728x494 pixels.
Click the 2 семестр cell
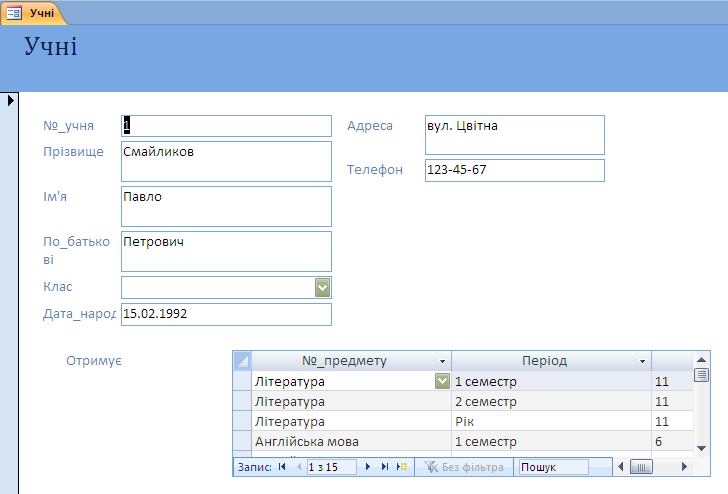551,401
